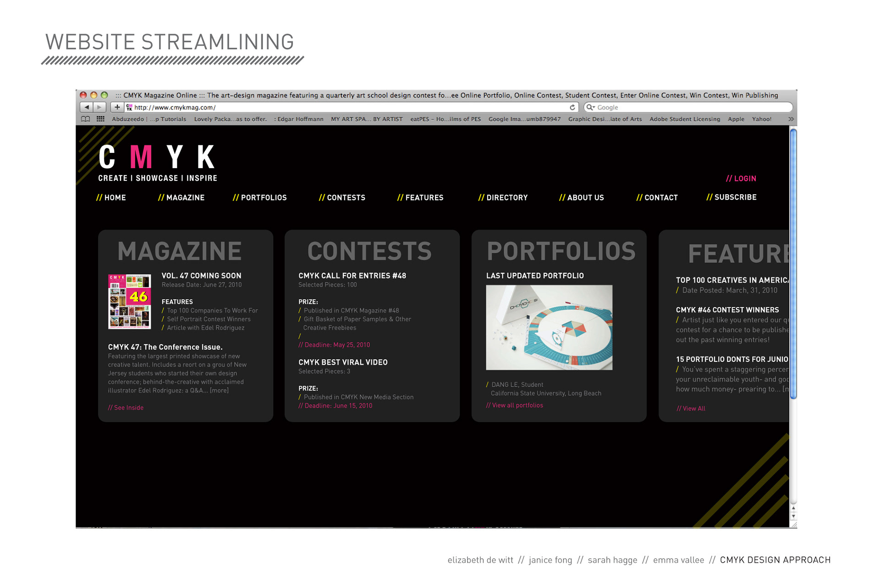
Task: Click the vertical page scrollbar thumb
Action: coord(793,263)
